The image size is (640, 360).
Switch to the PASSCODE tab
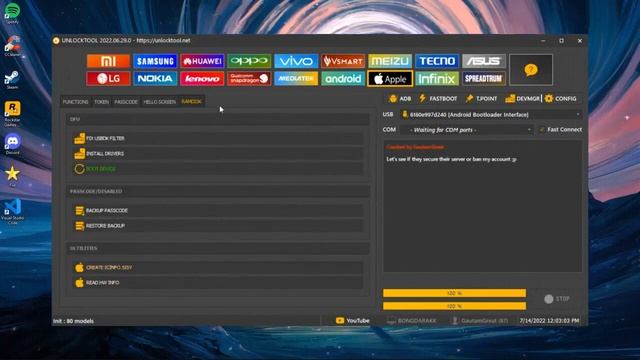126,102
